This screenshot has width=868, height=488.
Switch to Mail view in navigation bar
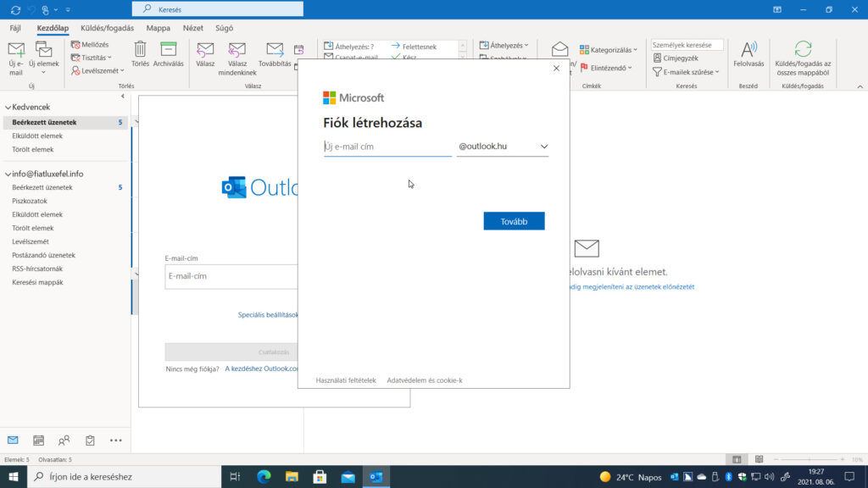pos(13,441)
